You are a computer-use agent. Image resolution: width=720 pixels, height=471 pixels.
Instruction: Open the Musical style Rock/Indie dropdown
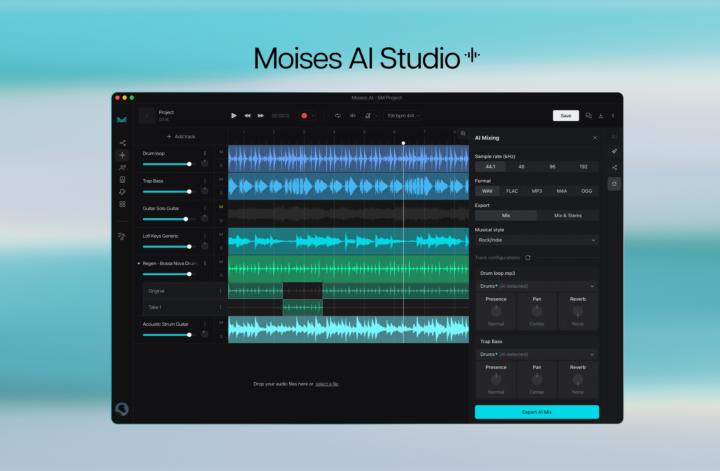(537, 240)
